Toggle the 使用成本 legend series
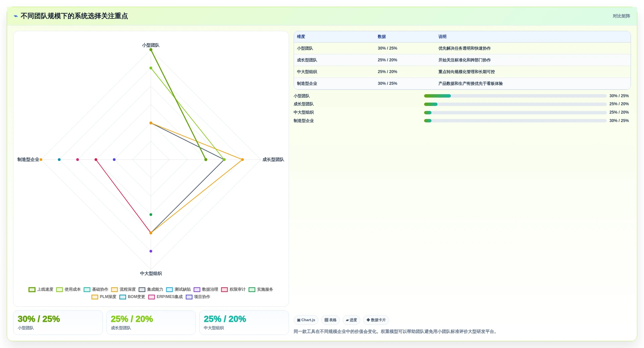The image size is (644, 348). (68, 289)
